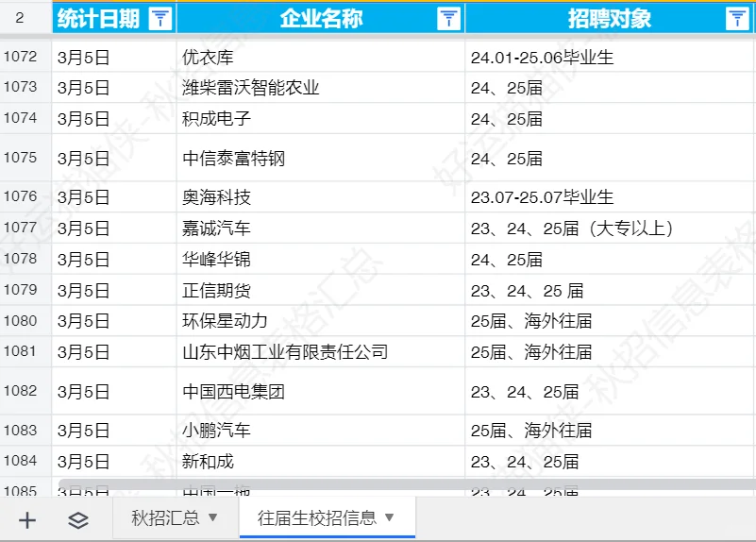Select the cell 山东中烟工业有限责任公司
The height and width of the screenshot is (542, 756).
click(x=321, y=351)
